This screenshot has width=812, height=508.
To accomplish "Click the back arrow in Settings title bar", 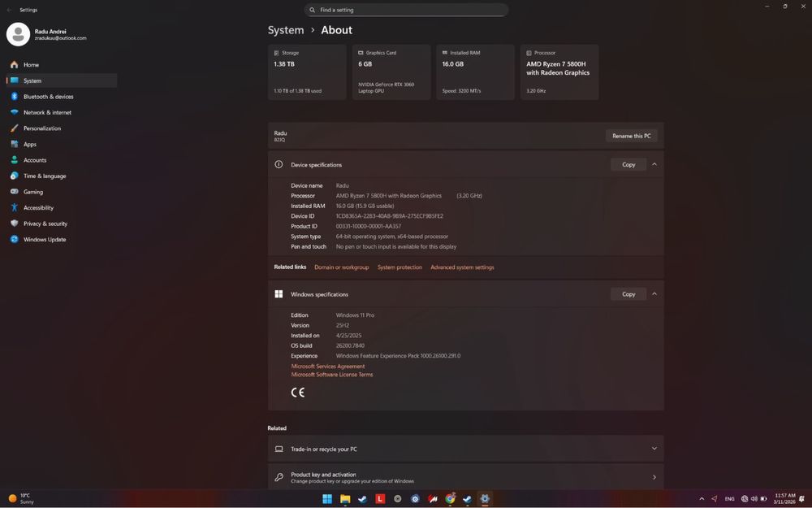I will [x=9, y=10].
